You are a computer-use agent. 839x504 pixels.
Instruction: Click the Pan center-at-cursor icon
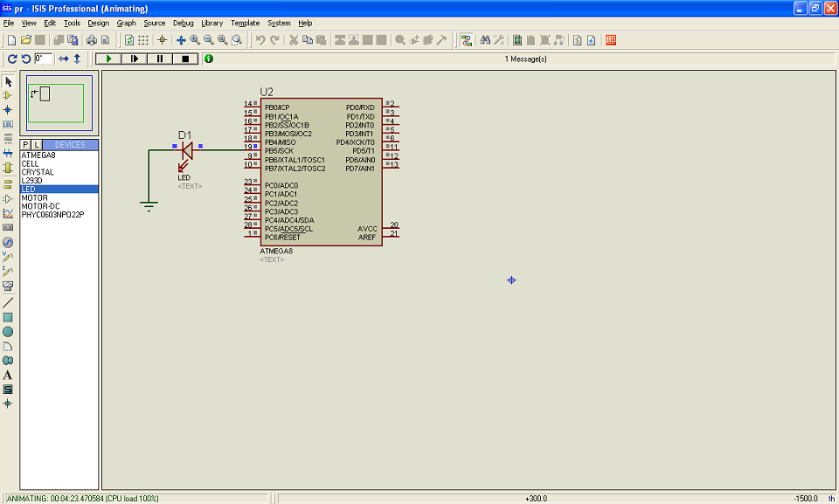coord(181,40)
